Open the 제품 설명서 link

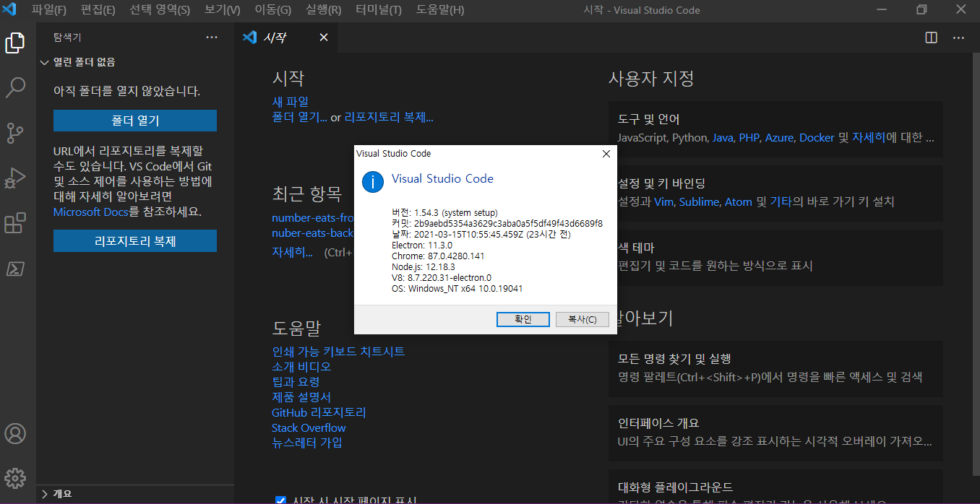tap(301, 397)
